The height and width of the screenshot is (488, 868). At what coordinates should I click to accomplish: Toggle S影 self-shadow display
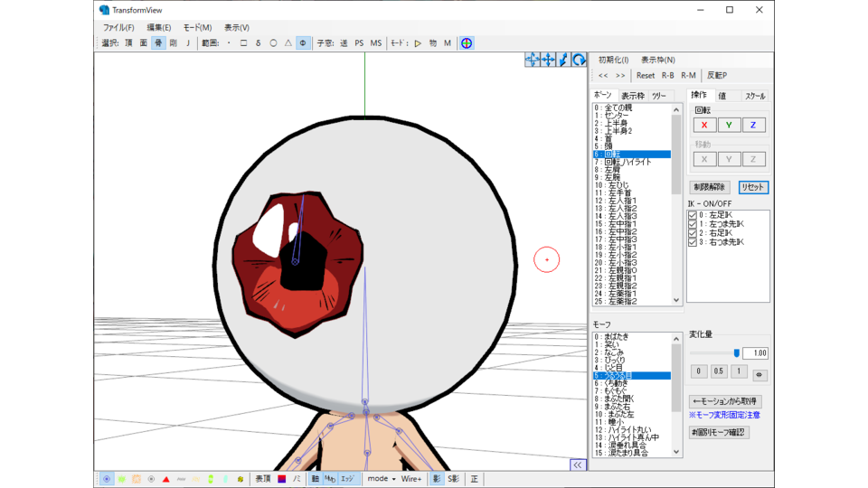pyautogui.click(x=453, y=479)
